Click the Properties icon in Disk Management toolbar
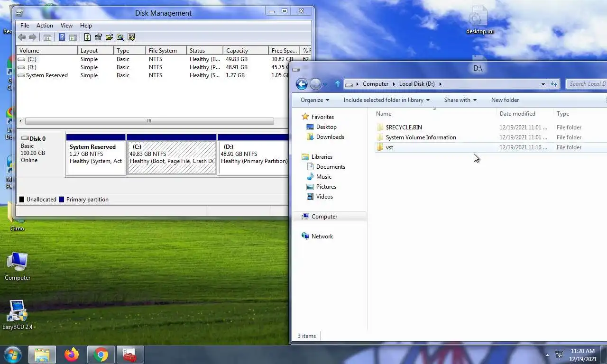Viewport: 607px width, 364px height. tap(98, 37)
